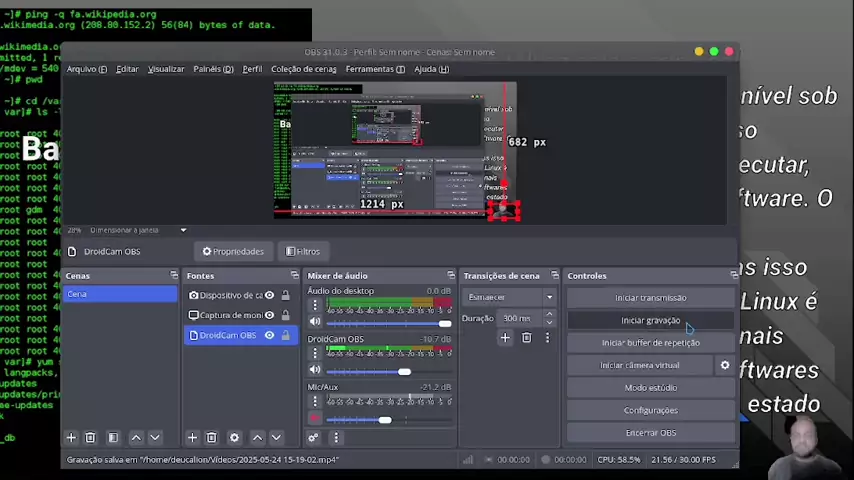Click Encerrar OBS button

click(x=651, y=433)
